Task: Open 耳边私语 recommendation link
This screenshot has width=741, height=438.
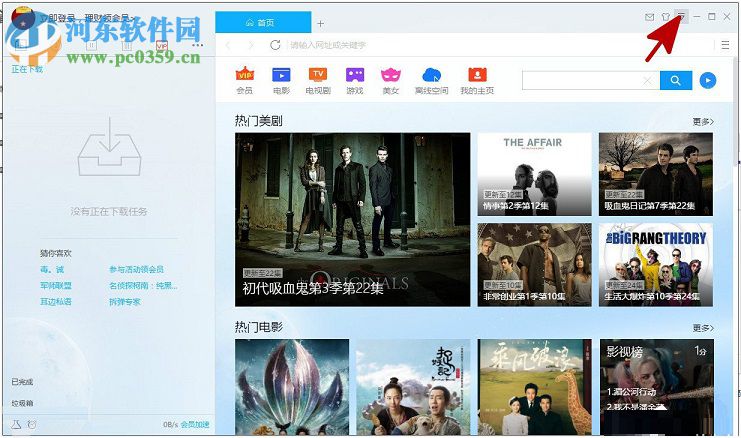Action: pyautogui.click(x=56, y=301)
